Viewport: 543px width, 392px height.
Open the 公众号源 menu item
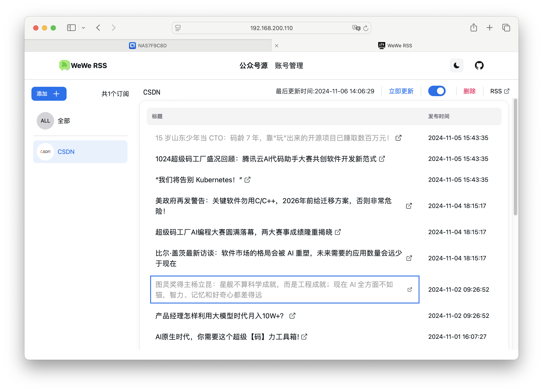254,66
